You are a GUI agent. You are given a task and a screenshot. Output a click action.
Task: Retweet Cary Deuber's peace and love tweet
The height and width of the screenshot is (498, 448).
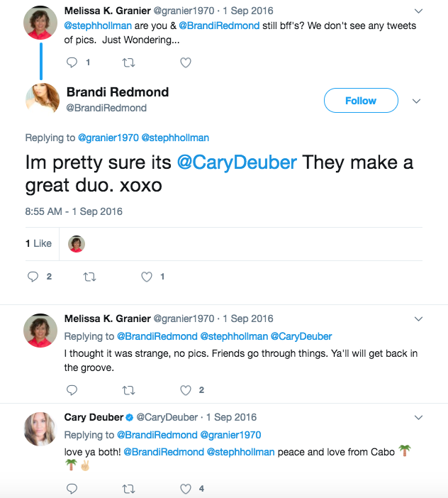click(128, 488)
